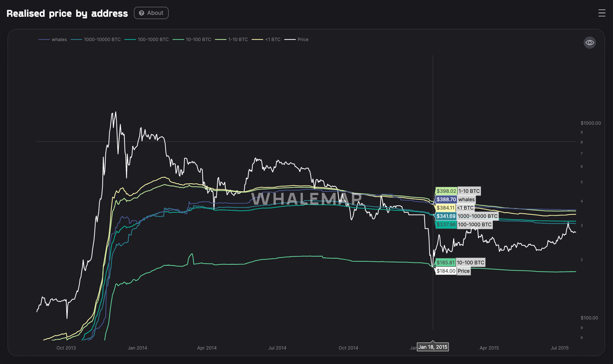The width and height of the screenshot is (613, 364).
Task: Click the Jan 18, 2015 date marker
Action: 433,347
